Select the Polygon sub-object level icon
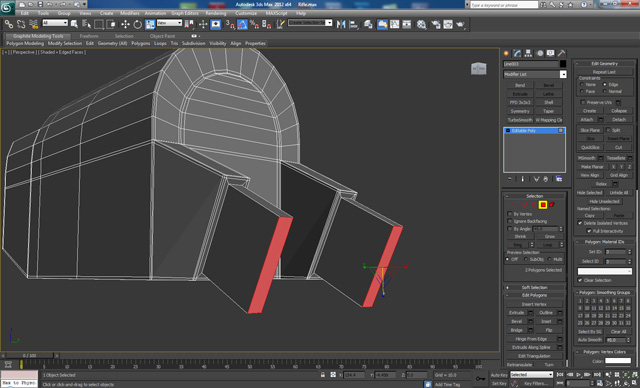 point(543,205)
